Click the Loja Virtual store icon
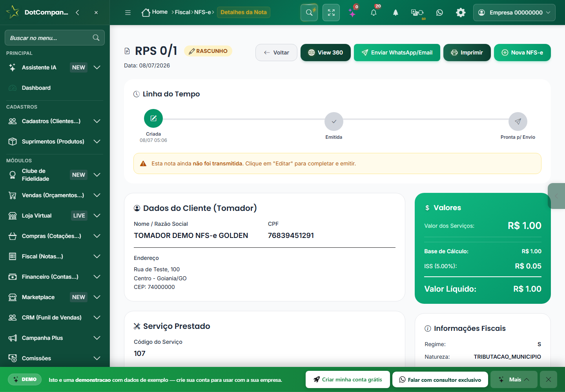This screenshot has height=392, width=565. [x=13, y=216]
